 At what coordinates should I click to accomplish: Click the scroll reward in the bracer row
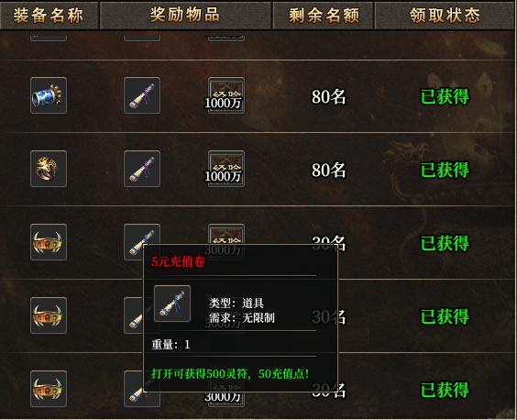tap(142, 95)
